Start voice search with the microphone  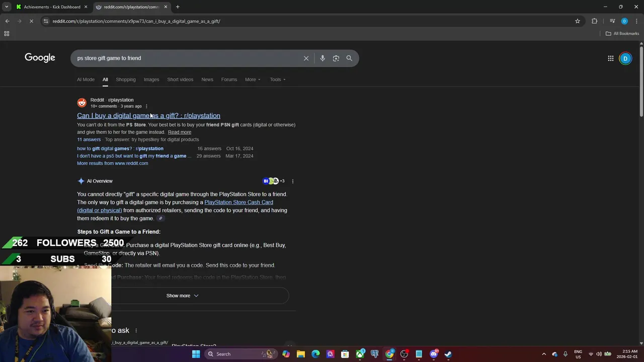tap(323, 58)
